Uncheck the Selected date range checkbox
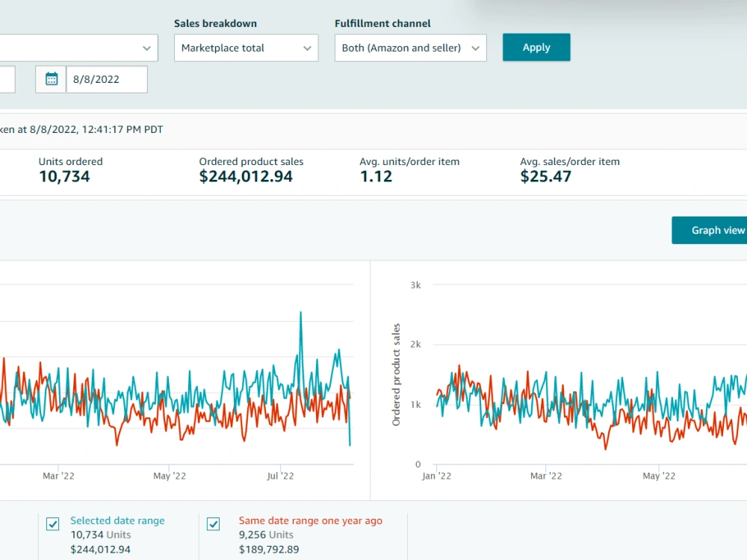Viewport: 747px width, 560px height. coord(53,524)
